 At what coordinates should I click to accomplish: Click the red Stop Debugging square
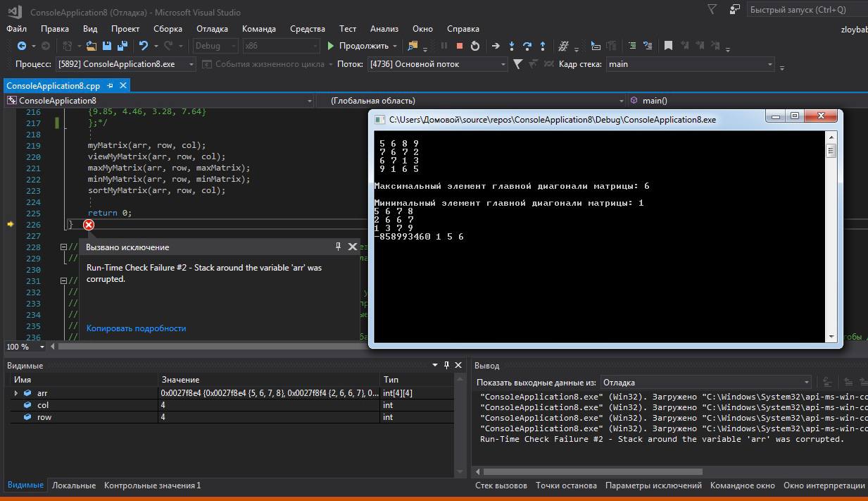(460, 46)
